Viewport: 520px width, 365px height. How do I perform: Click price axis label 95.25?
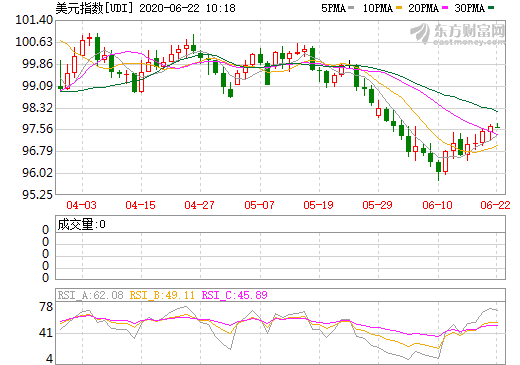click(37, 195)
